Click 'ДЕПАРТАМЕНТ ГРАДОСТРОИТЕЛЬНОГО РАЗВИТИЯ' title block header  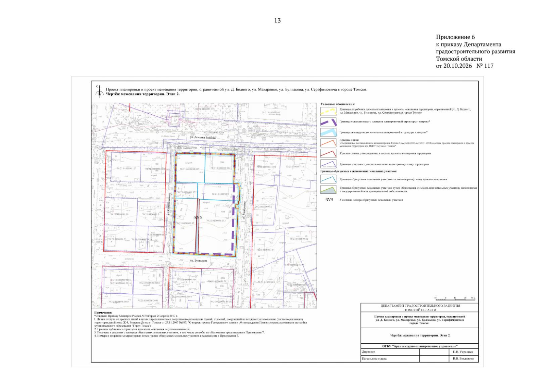420,306
